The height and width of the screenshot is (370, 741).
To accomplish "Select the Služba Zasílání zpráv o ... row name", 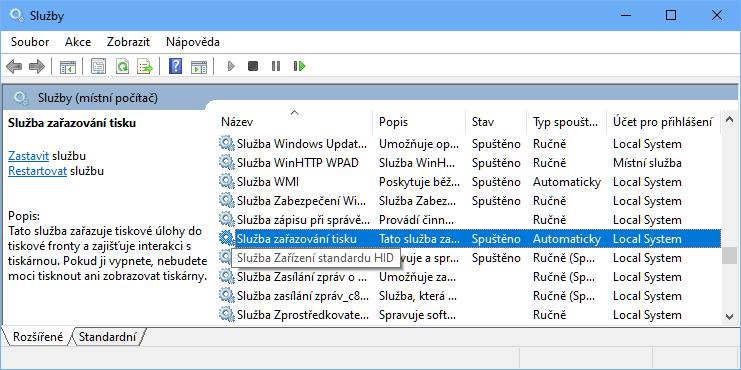I will (x=302, y=277).
